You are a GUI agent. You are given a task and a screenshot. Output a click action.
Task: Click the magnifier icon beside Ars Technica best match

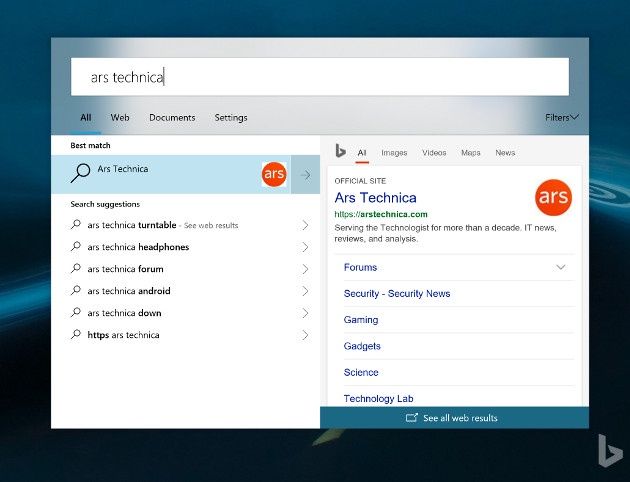(x=80, y=173)
